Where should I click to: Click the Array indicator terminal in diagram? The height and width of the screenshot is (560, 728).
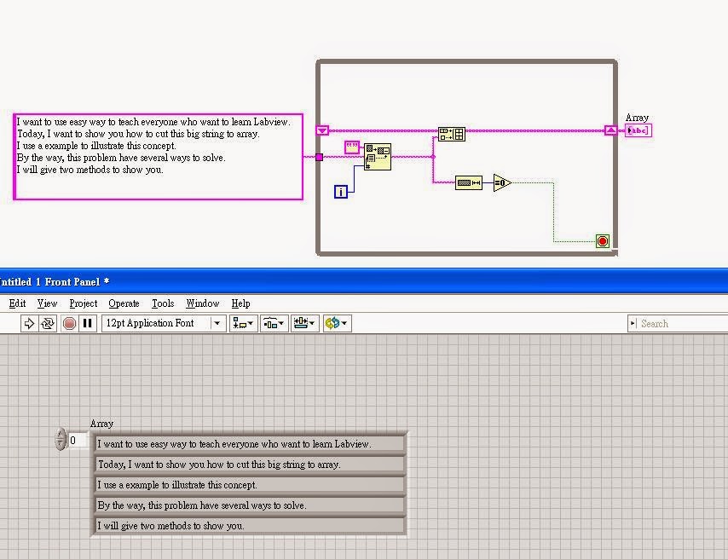638,130
